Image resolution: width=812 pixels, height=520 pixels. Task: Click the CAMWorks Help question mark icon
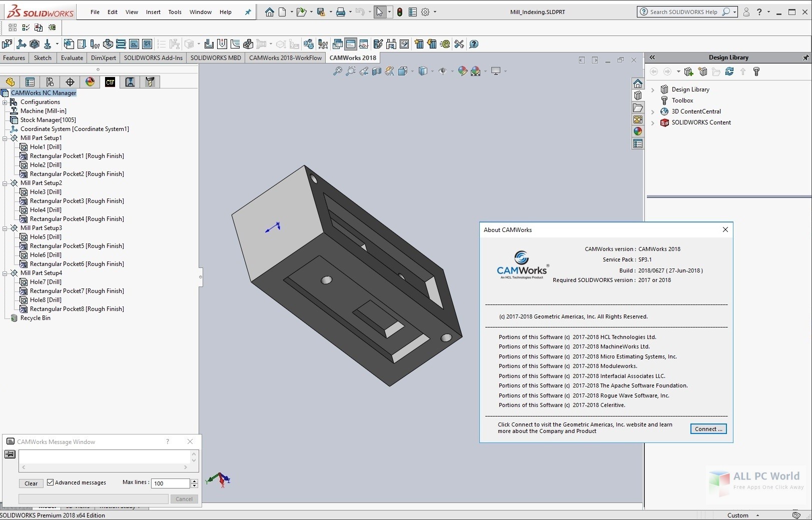coord(474,44)
